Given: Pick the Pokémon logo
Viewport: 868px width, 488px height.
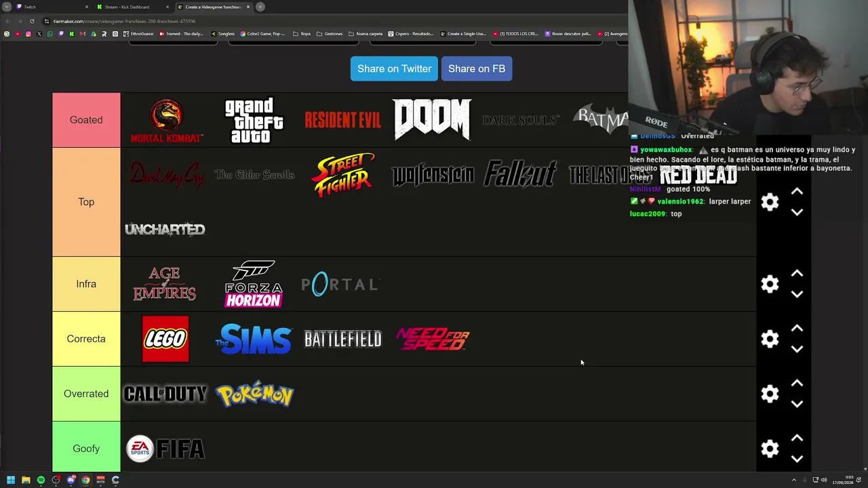Looking at the screenshot, I should tap(254, 394).
